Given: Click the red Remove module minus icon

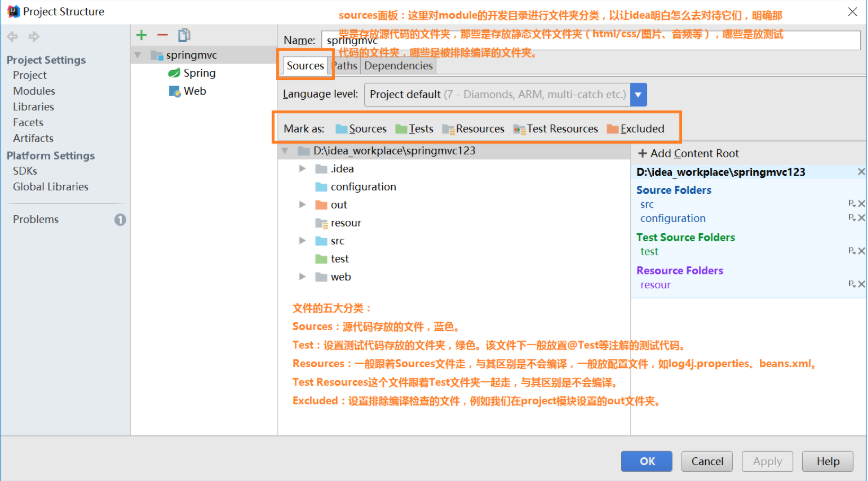Looking at the screenshot, I should point(162,35).
